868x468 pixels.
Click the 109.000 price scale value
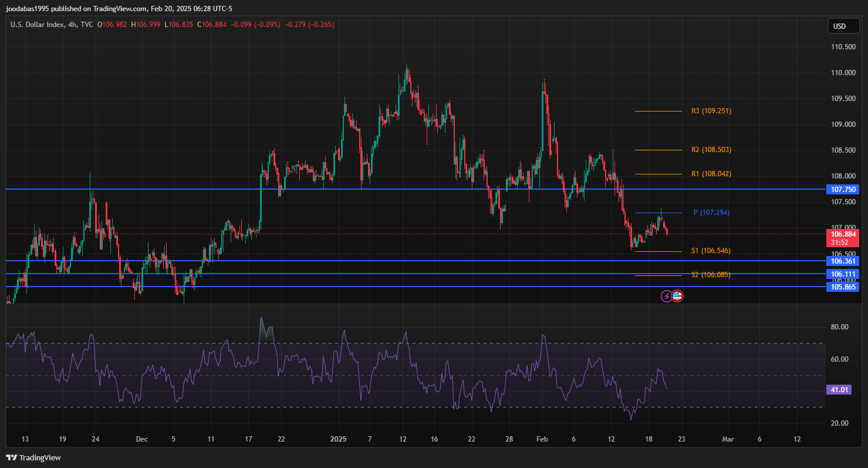pos(842,124)
